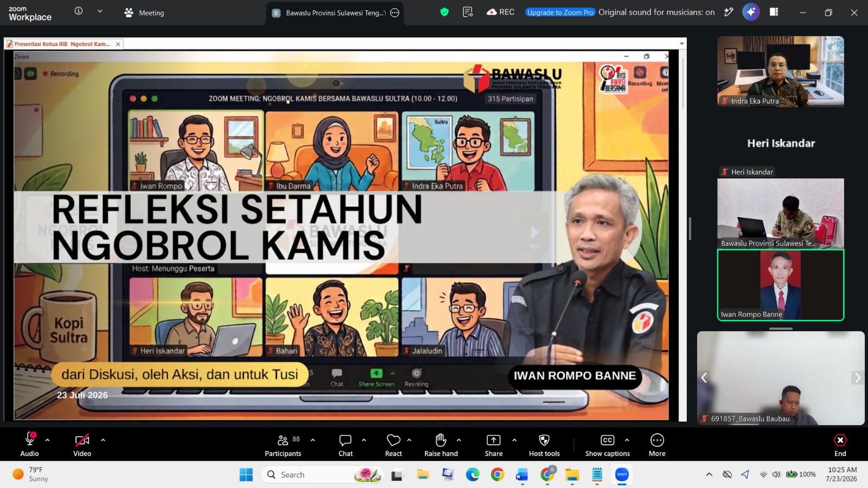
Task: Open the React emoji menu
Action: 394,445
